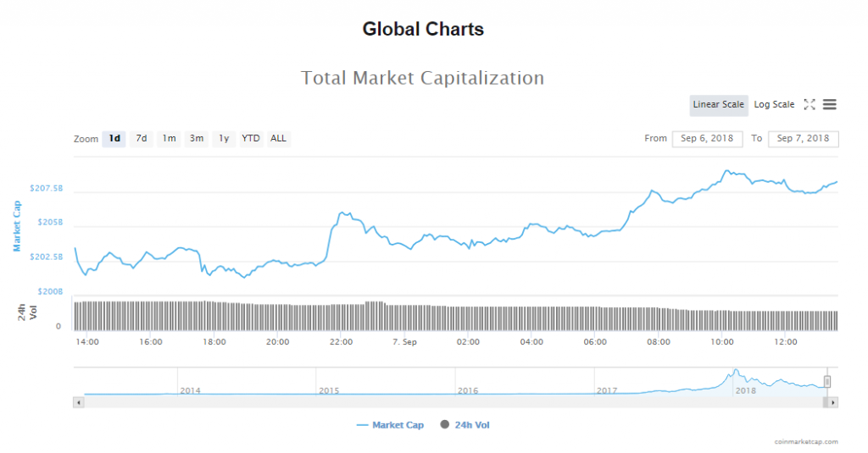Open the coinmarketcap.com credit link
The height and width of the screenshot is (453, 868).
pyautogui.click(x=805, y=441)
